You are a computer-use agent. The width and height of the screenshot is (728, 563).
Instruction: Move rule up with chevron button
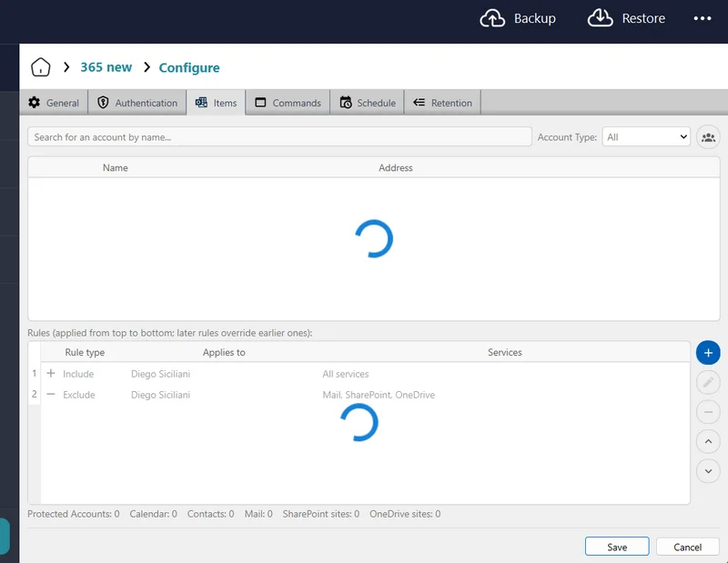coord(708,441)
